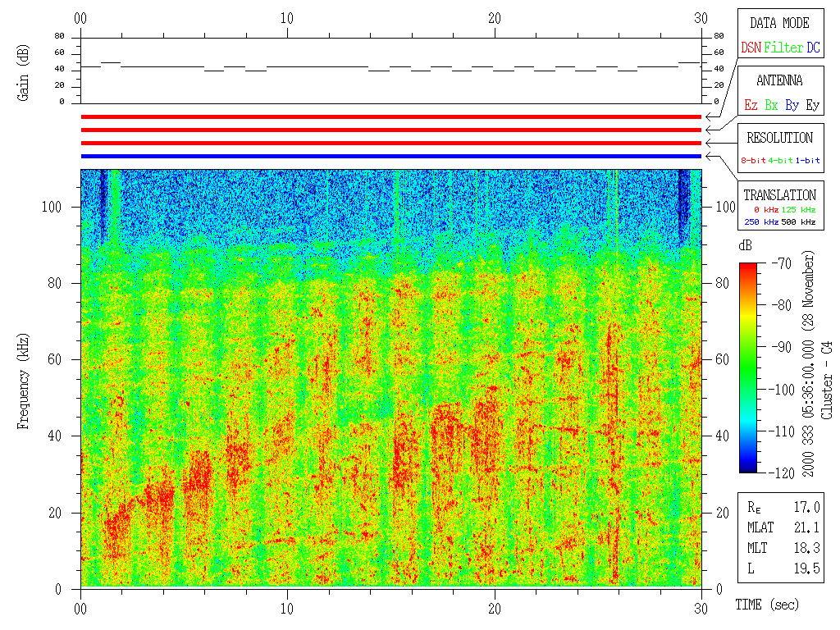Click the 4-bit resolution label
Viewport: 840px width, 630px height.
(782, 161)
